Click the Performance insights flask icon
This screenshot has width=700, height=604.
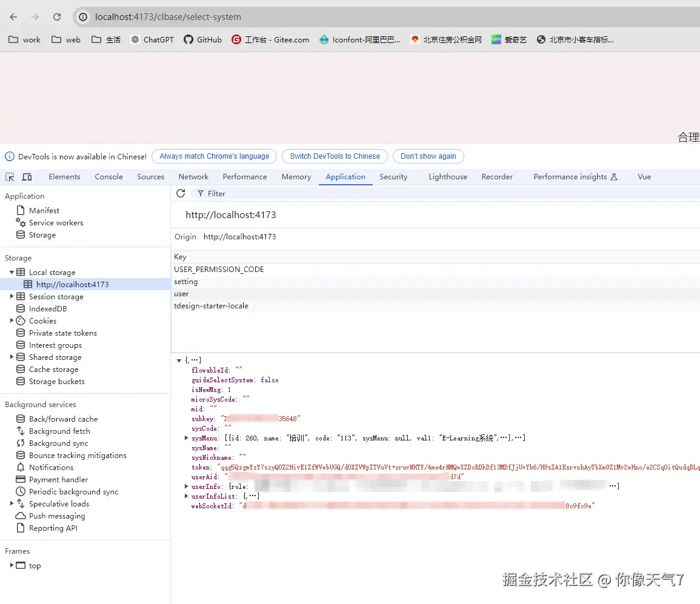614,176
